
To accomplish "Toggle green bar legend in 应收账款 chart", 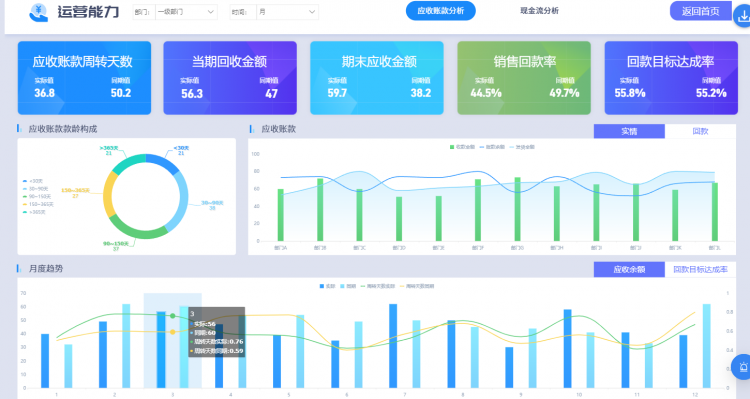I will click(462, 147).
